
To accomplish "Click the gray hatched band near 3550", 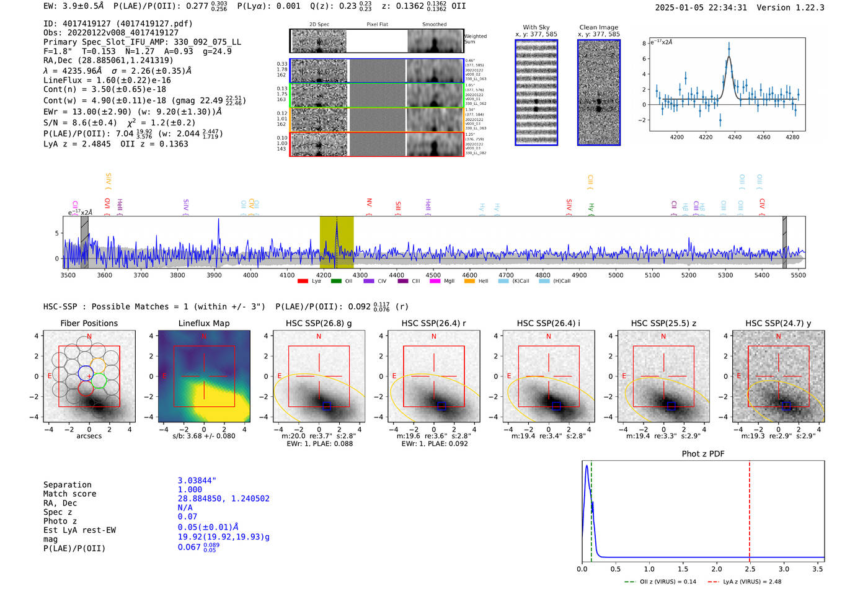I will [x=84, y=242].
